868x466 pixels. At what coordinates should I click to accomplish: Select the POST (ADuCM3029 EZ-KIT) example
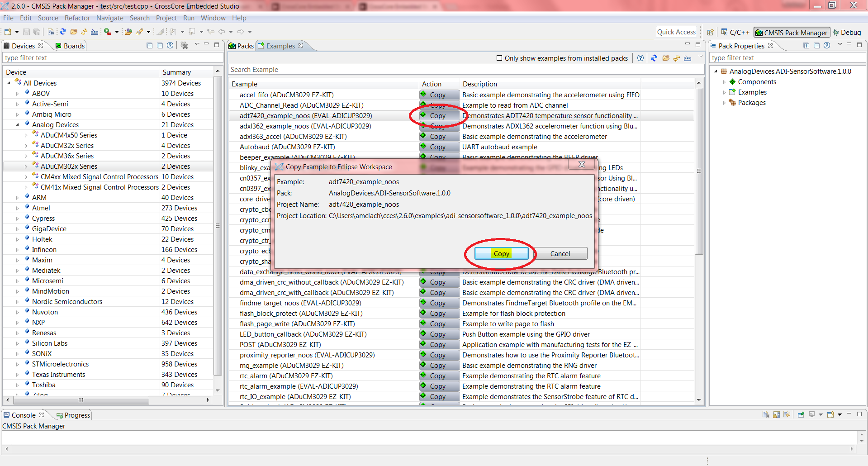[x=280, y=345]
